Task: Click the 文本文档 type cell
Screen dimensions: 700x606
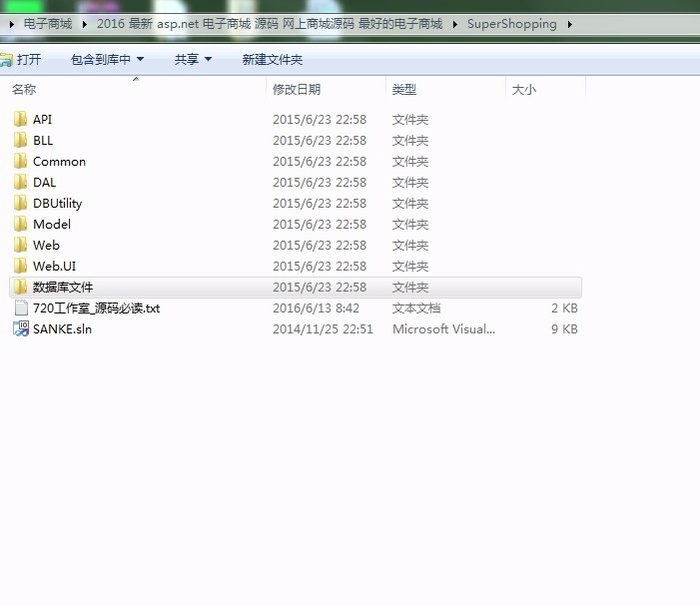Action: [416, 307]
